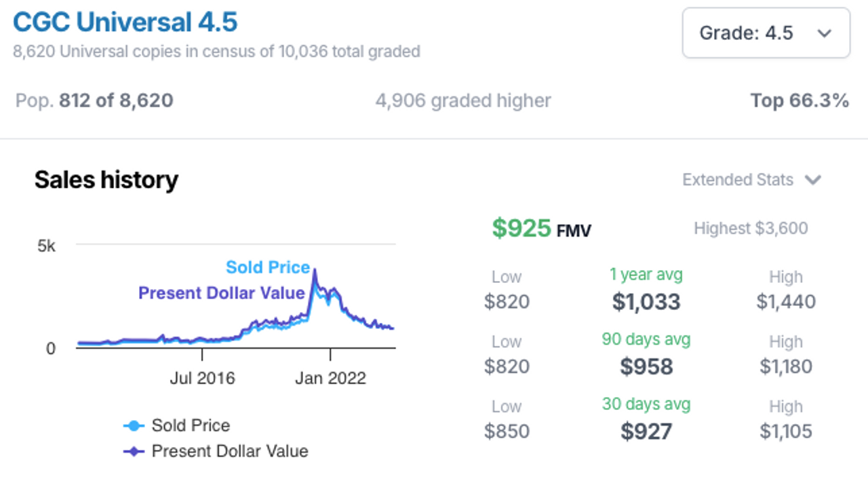This screenshot has width=868, height=477.
Task: Click the Jul 2016 axis marker
Action: [x=202, y=378]
